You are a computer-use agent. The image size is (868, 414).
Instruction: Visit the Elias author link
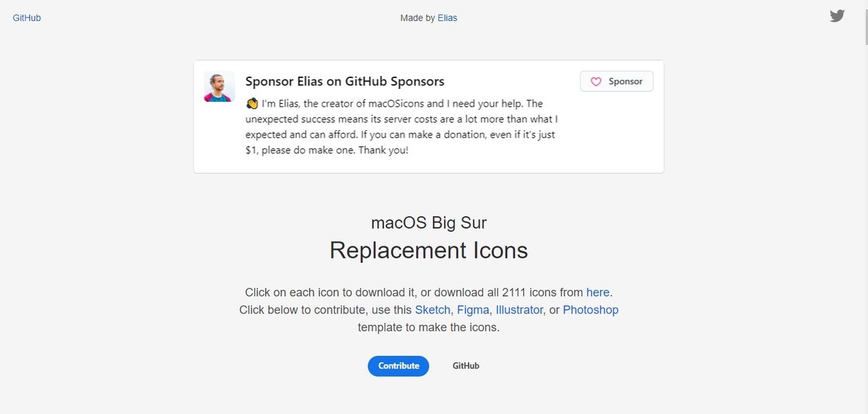tap(448, 18)
